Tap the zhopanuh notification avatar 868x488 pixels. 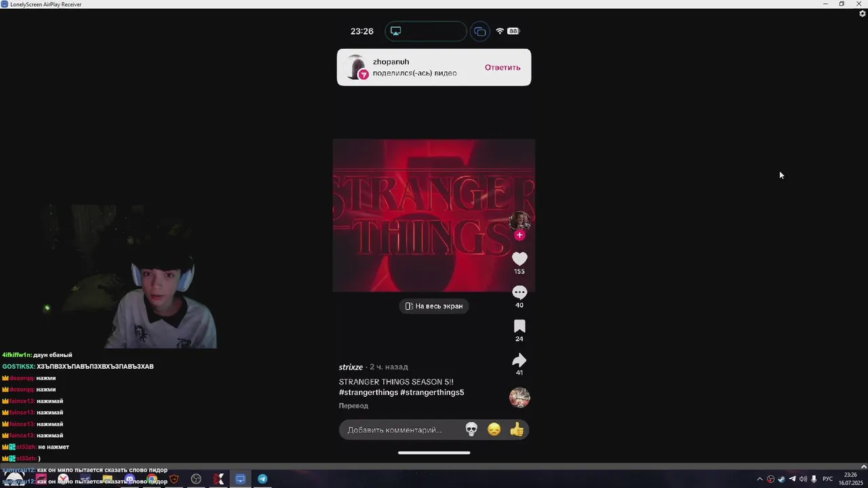(x=356, y=67)
